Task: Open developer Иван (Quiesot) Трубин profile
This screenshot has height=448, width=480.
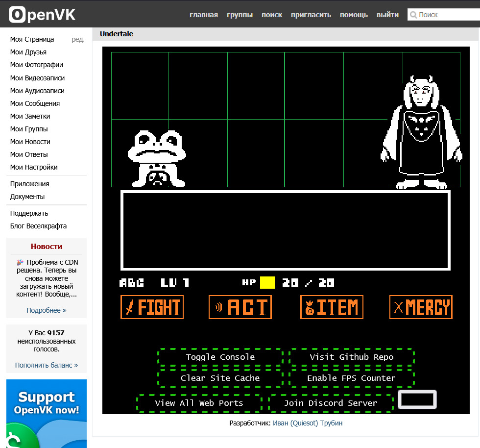Action: (x=308, y=423)
